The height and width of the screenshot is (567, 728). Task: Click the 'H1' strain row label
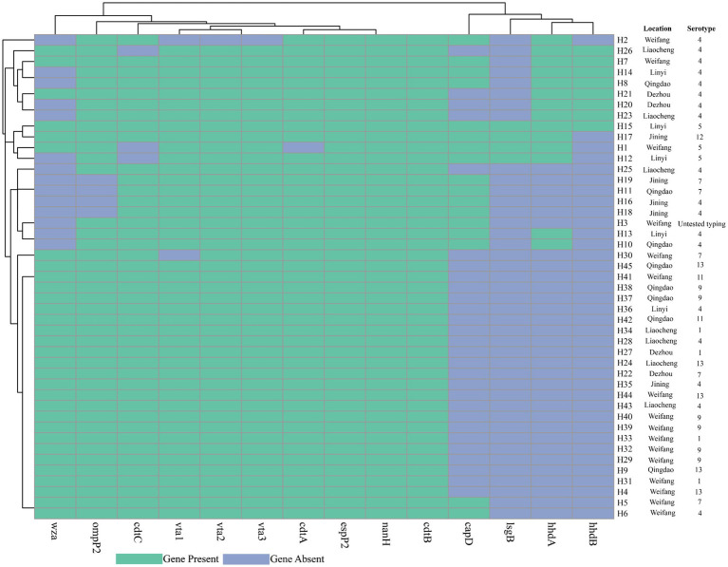pos(622,147)
